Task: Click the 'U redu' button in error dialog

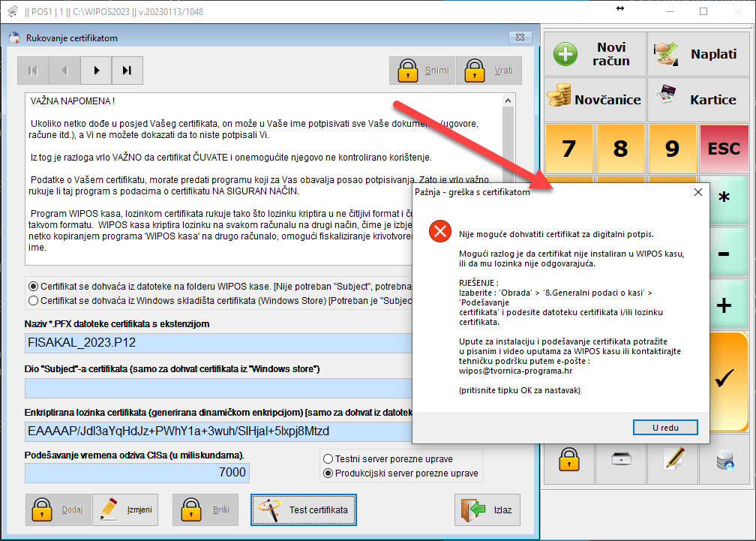Action: tap(665, 427)
